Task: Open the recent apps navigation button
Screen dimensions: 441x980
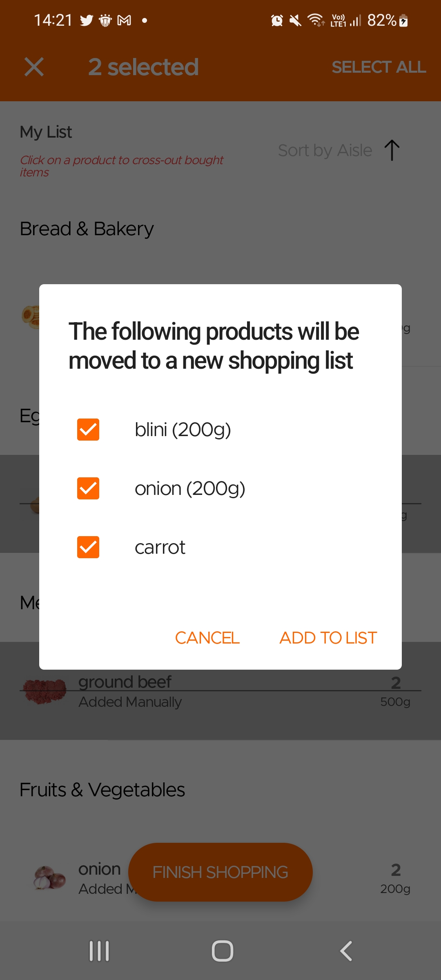Action: pyautogui.click(x=99, y=951)
